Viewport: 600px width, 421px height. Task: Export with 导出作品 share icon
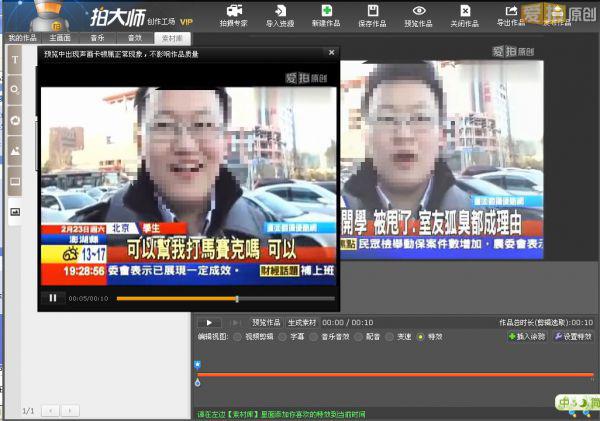tap(511, 16)
